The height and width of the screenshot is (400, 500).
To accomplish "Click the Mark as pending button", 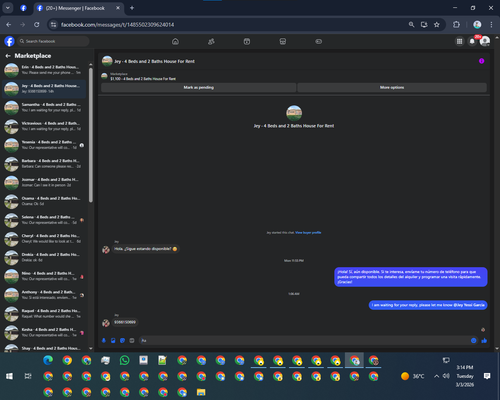I will click(199, 87).
